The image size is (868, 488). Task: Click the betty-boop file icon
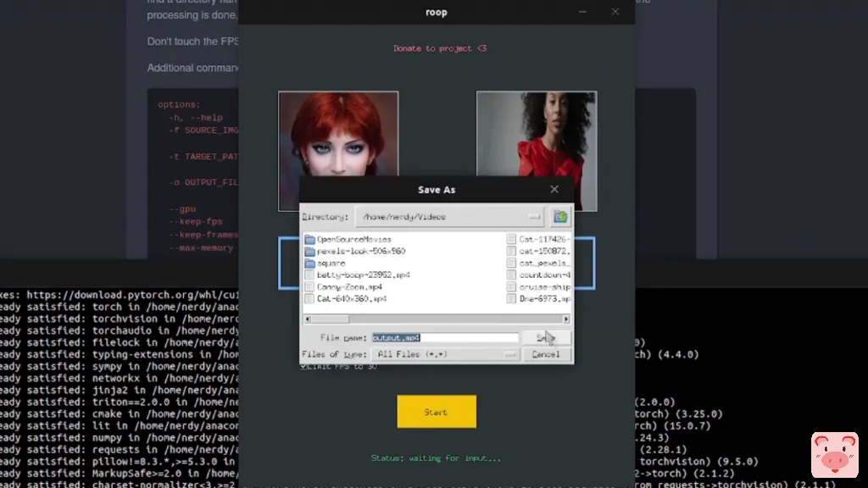[x=309, y=275]
